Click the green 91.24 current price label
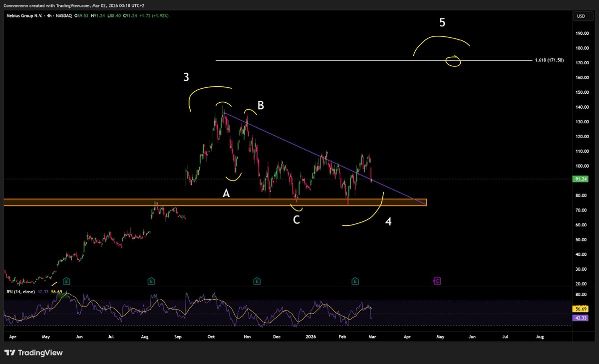Viewport: 599px width, 364px height. pos(581,179)
